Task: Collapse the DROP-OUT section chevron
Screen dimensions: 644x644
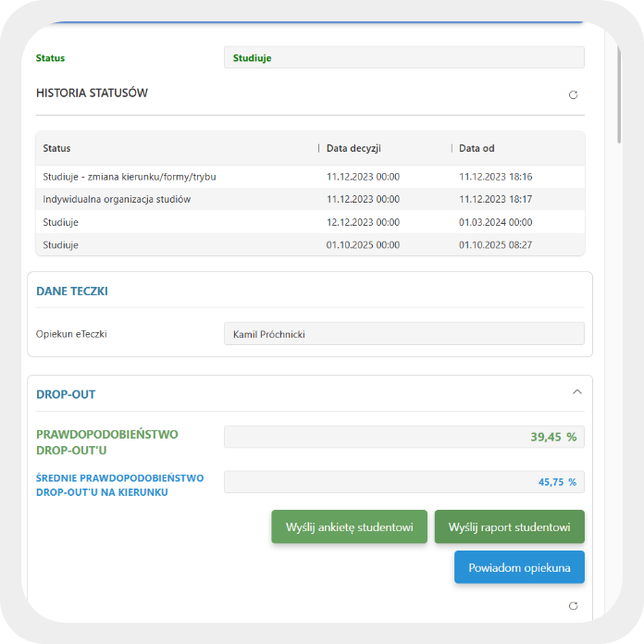Action: 577,392
